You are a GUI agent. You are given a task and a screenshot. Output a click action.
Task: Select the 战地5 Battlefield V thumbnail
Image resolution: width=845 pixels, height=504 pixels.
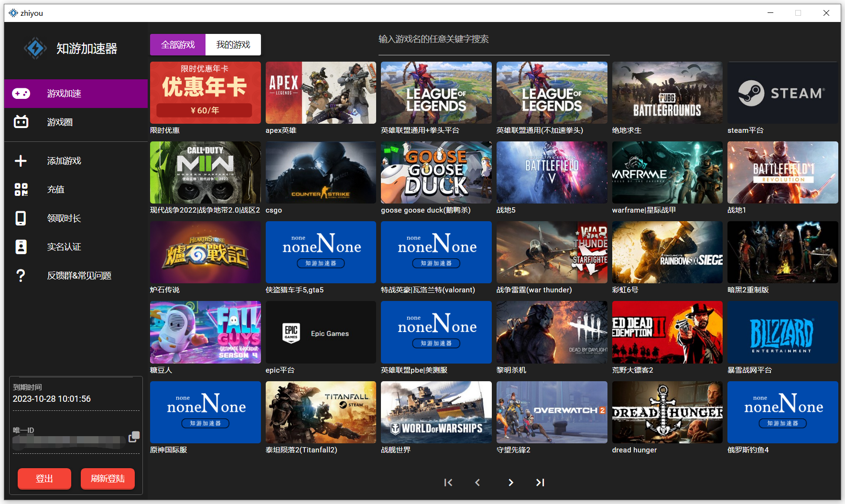click(x=552, y=172)
